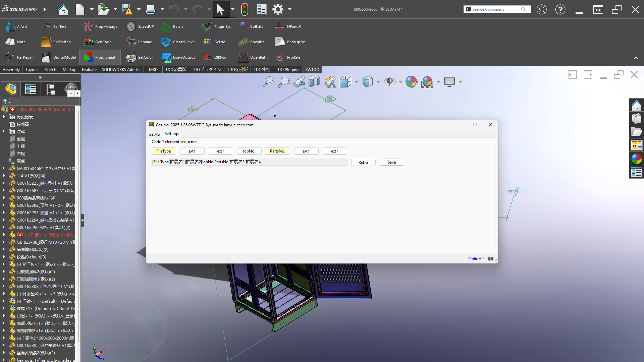Switch to the GetNo tab
Screen dimensions: 644x362
coord(154,134)
